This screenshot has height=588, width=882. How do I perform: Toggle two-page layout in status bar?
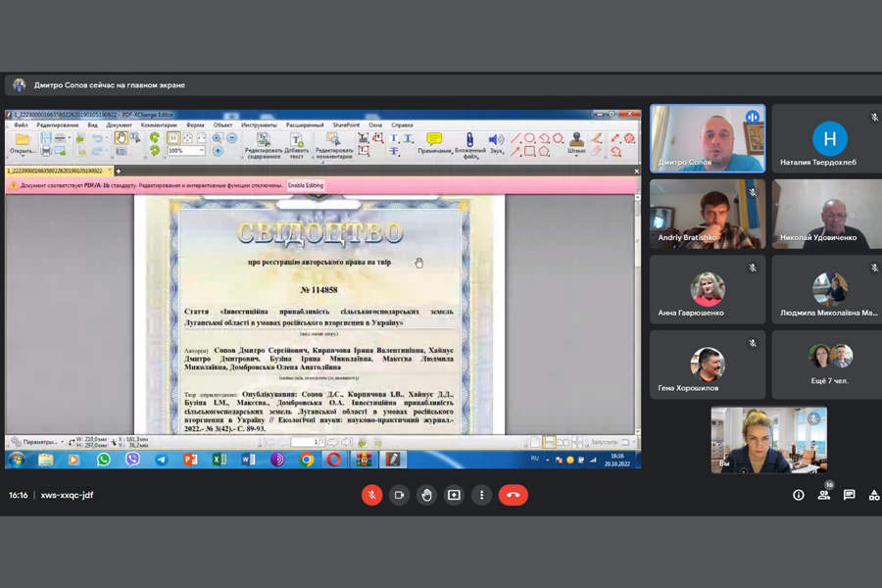[563, 442]
